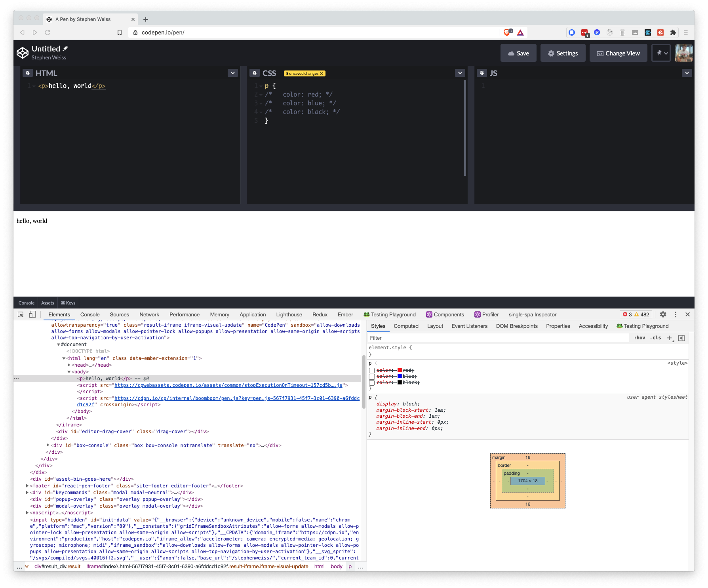Activate DevTools element picker tool
This screenshot has width=708, height=588.
tap(21, 314)
